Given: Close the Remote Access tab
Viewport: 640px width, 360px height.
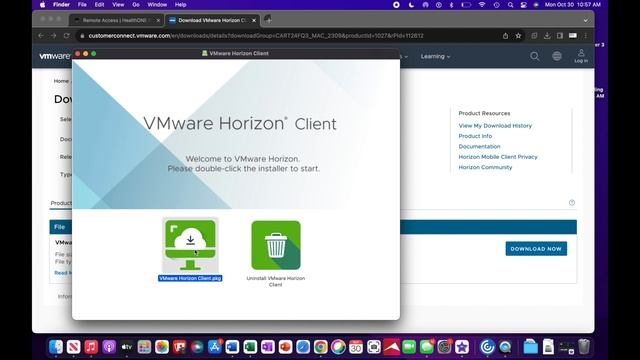Looking at the screenshot, I should (x=158, y=20).
